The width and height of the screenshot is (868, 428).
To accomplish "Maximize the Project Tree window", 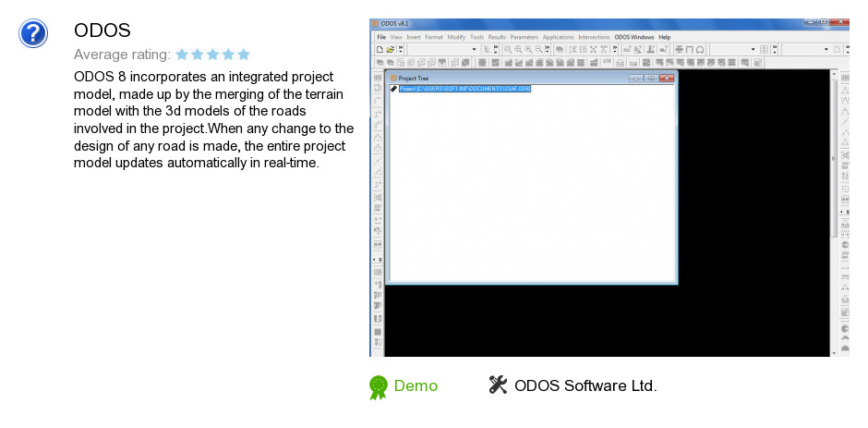I will pos(651,79).
